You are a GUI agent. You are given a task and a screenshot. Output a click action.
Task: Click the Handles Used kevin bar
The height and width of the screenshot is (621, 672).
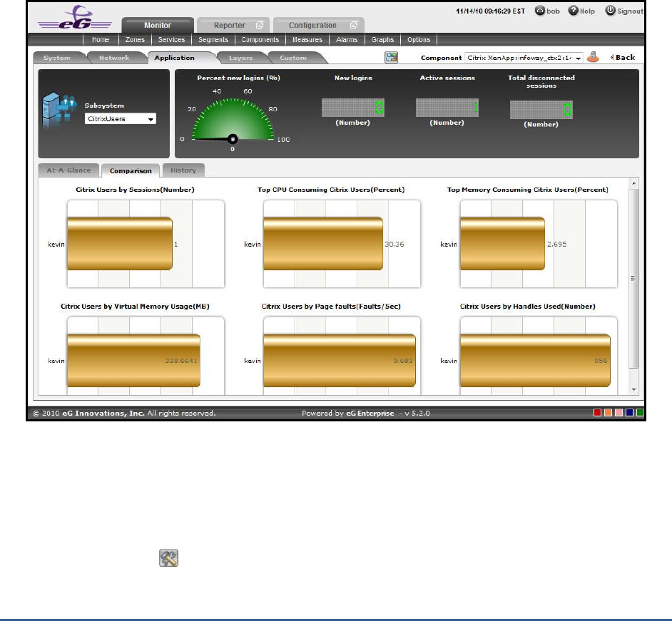coord(535,361)
